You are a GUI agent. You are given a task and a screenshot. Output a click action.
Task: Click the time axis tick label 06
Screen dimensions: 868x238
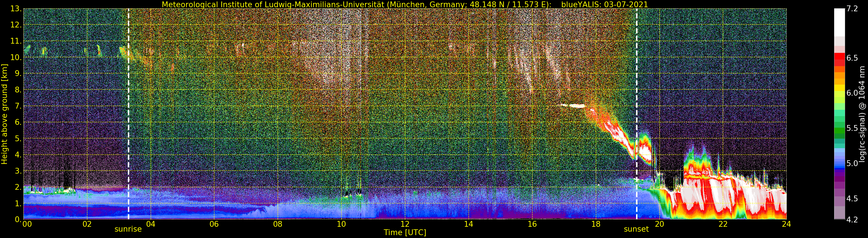coord(214,224)
